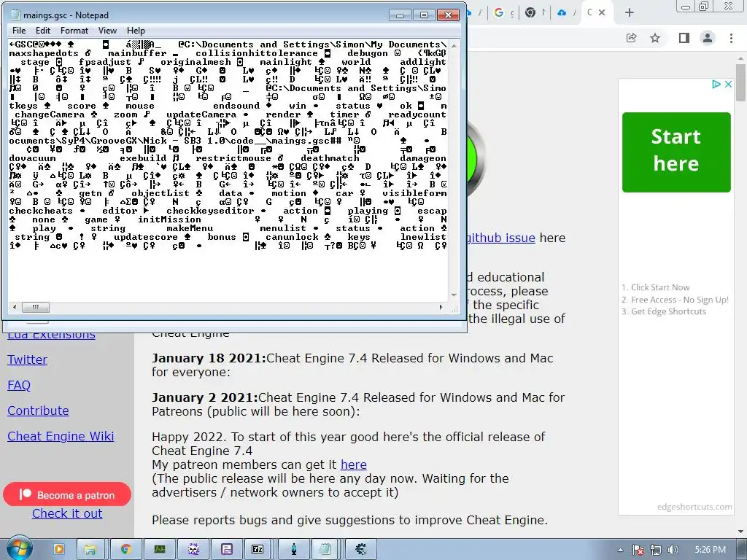Maximize the maings.gsc Notepad window
747x560 pixels.
pyautogui.click(x=424, y=15)
